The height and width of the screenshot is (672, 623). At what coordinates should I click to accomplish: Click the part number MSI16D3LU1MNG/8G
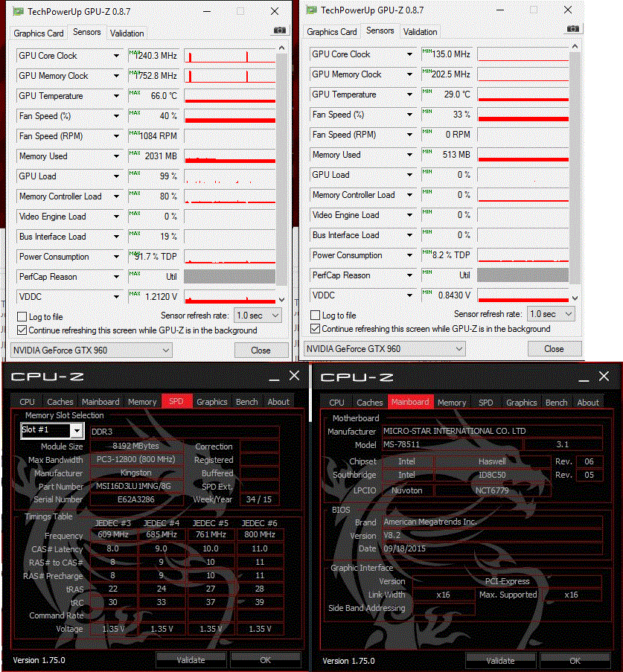[x=136, y=486]
